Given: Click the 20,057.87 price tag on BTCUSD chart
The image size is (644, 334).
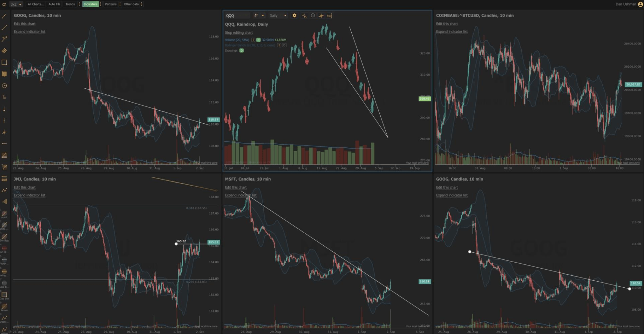Looking at the screenshot, I should [633, 84].
